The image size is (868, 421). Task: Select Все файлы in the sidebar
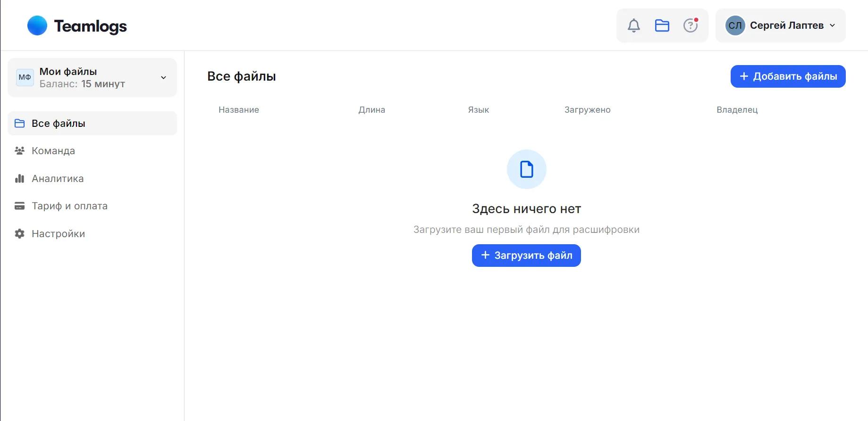coord(93,124)
